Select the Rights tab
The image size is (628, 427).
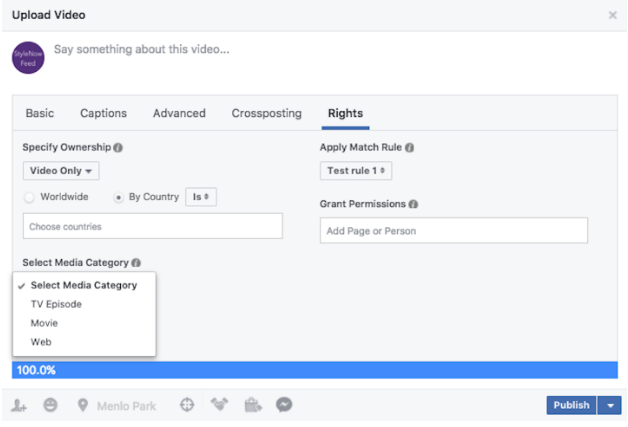[345, 113]
